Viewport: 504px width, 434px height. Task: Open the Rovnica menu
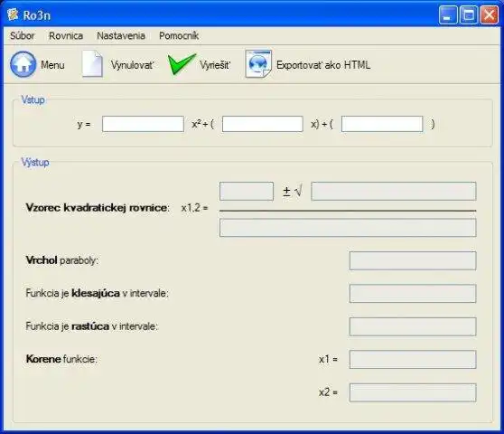[66, 35]
